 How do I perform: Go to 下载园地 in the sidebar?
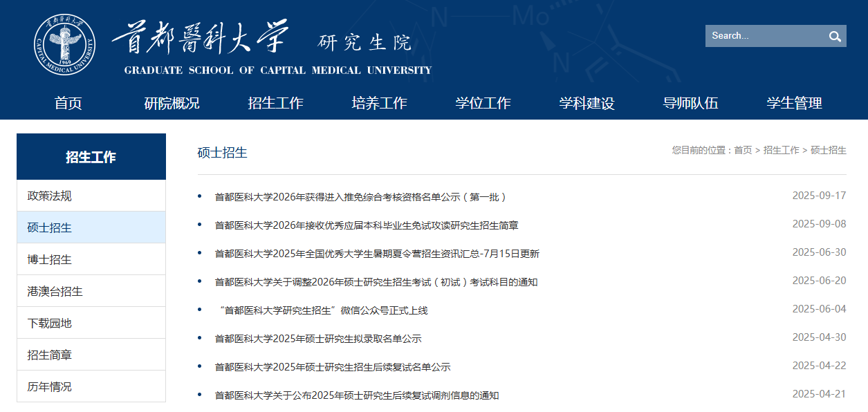tap(50, 323)
